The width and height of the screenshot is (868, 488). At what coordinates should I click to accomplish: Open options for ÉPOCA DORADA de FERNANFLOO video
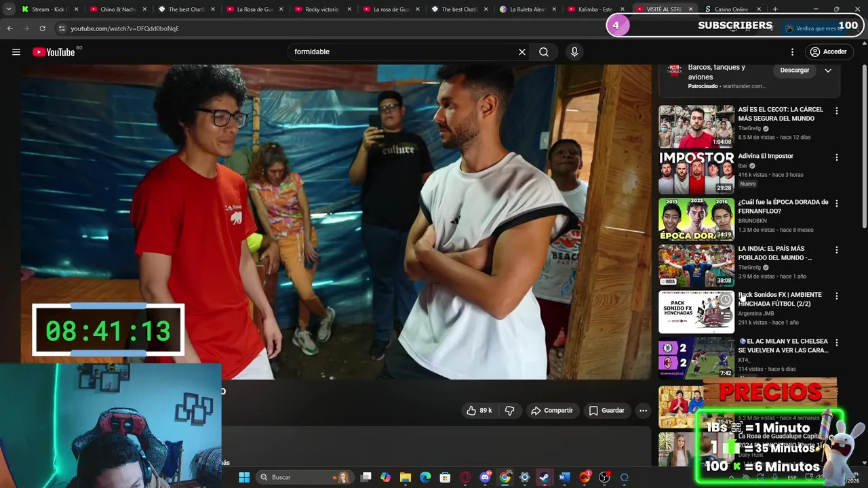(836, 203)
